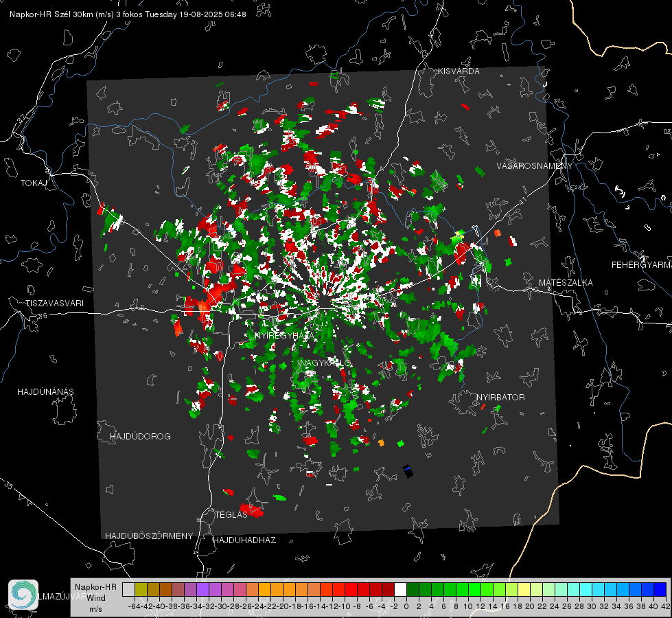Click the white zero-velocity swatch in legend
This screenshot has height=618, width=672.
tap(400, 589)
